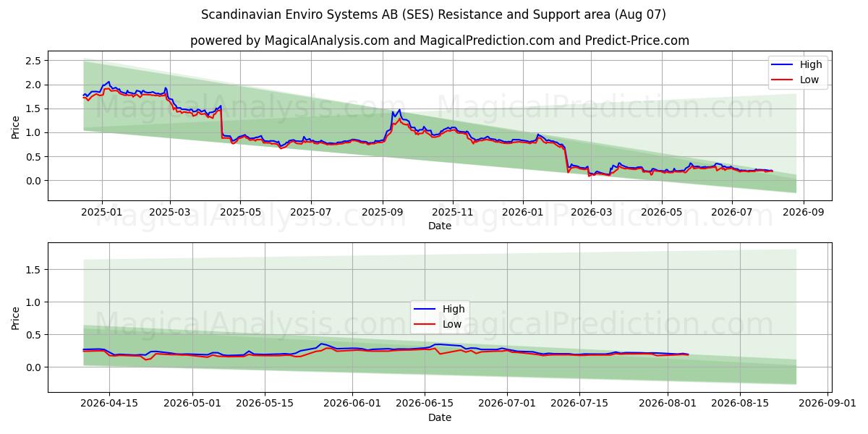Click the '2026-09-01' date tick label
868x434 pixels.
829,404
